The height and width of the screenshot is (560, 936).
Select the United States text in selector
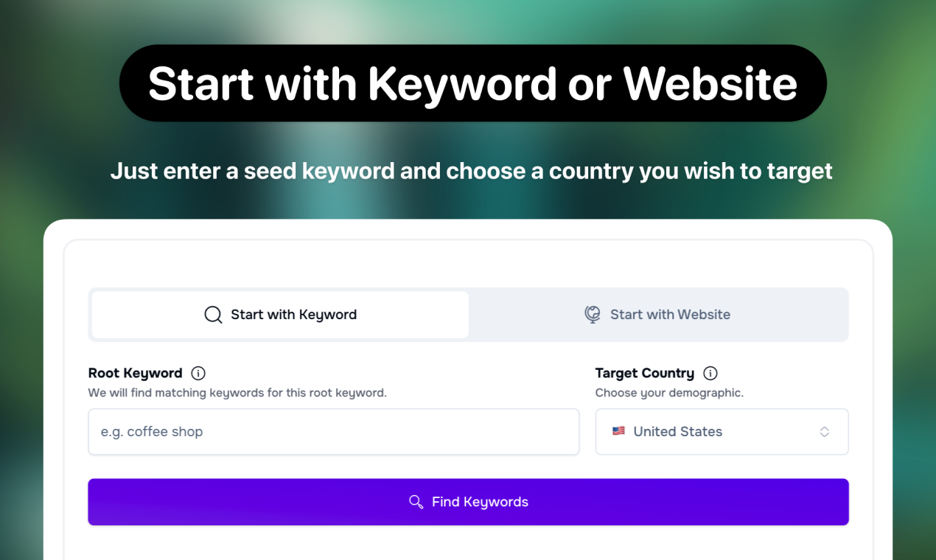coord(678,432)
